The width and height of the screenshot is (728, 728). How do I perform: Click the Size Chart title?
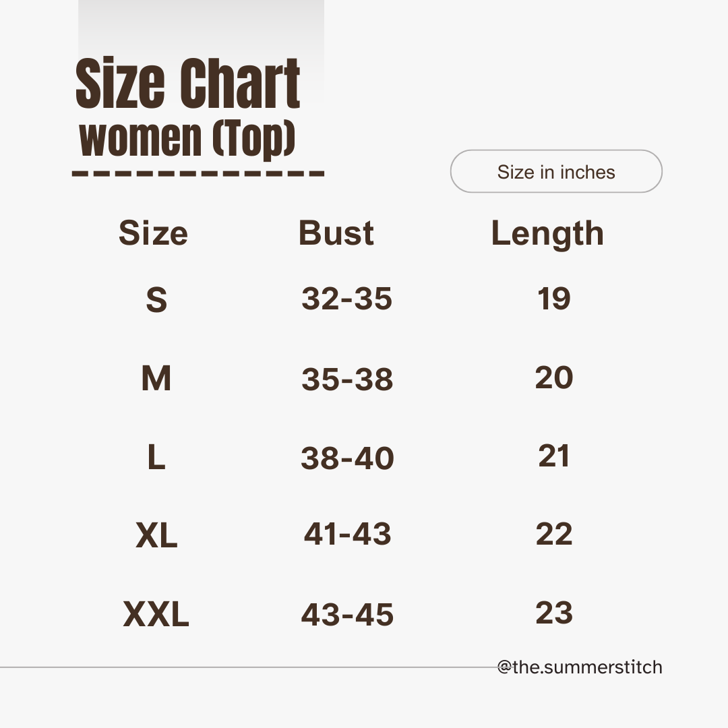tap(187, 84)
